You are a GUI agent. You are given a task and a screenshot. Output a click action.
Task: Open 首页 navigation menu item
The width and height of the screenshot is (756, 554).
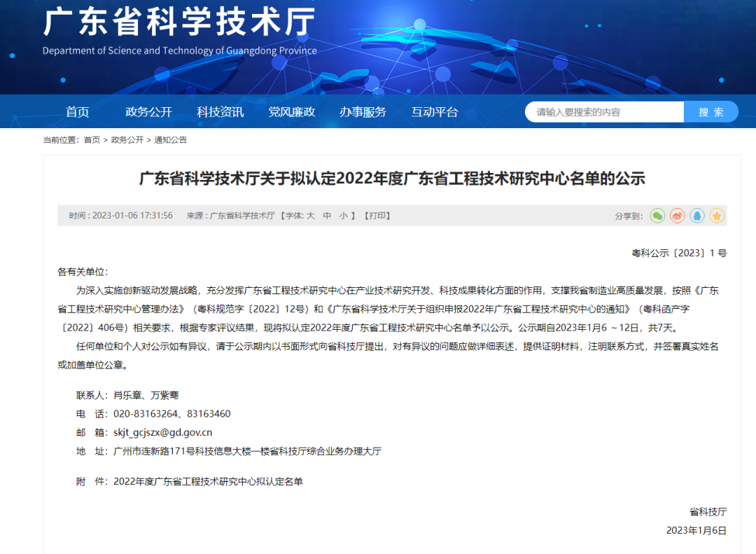[77, 112]
